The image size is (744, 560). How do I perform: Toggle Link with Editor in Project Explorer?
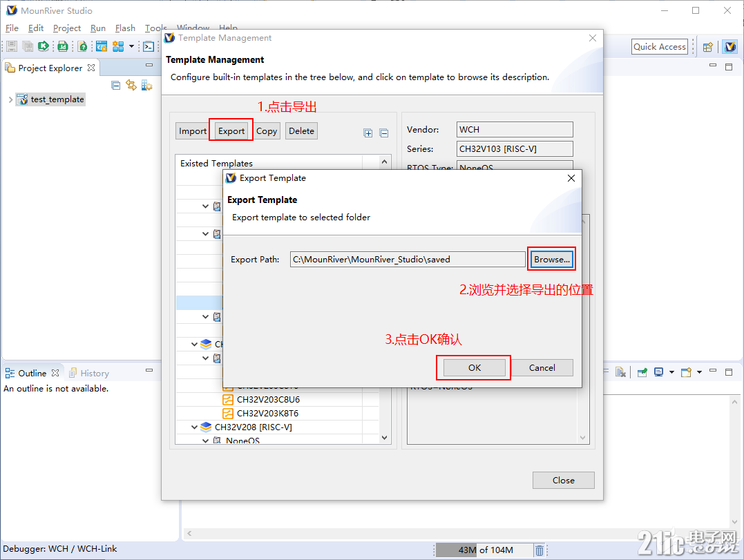tap(131, 86)
